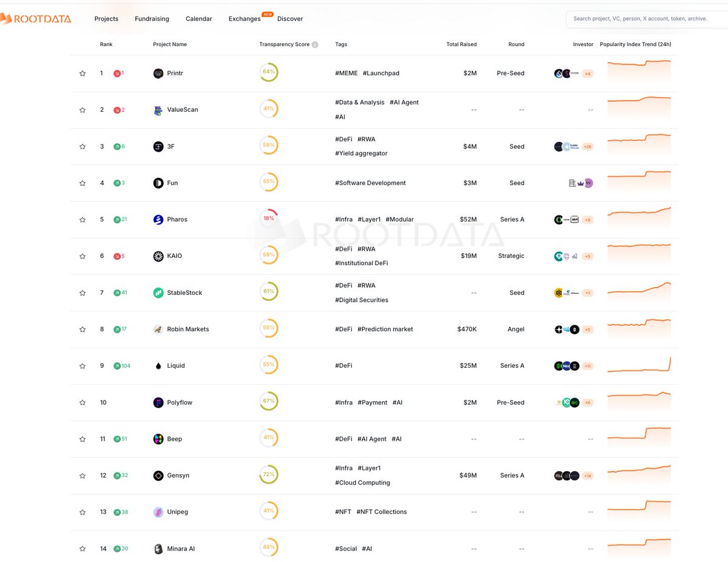The height and width of the screenshot is (562, 728).
Task: Open Printr's 64% transparency score ring
Action: tap(269, 72)
